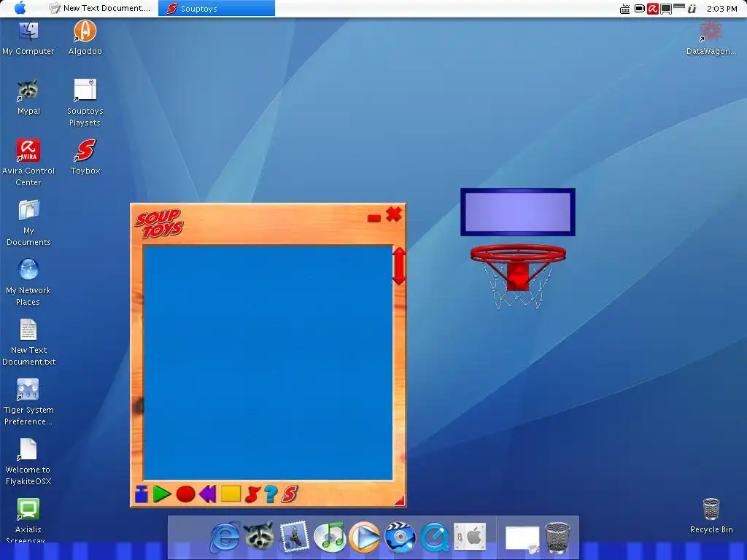Open the Apple menu in top bar
The width and height of the screenshot is (747, 560).
point(20,8)
